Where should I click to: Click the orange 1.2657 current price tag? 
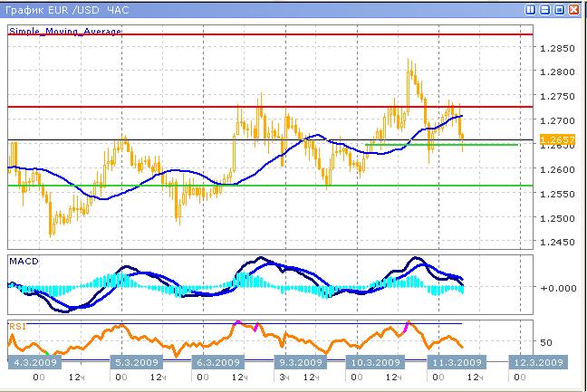553,139
